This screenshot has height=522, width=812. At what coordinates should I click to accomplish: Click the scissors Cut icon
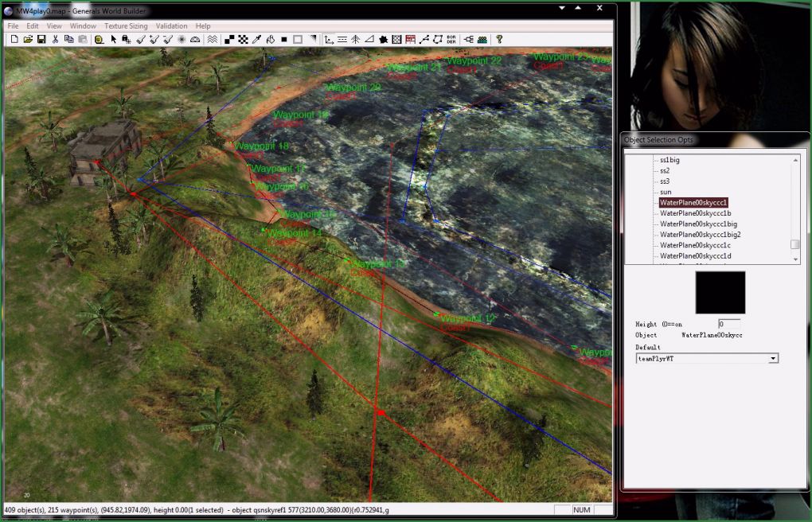(x=56, y=39)
